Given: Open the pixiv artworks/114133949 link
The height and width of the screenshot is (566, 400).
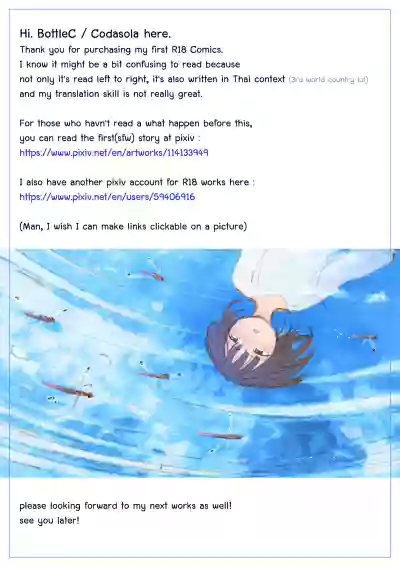Looking at the screenshot, I should point(114,153).
